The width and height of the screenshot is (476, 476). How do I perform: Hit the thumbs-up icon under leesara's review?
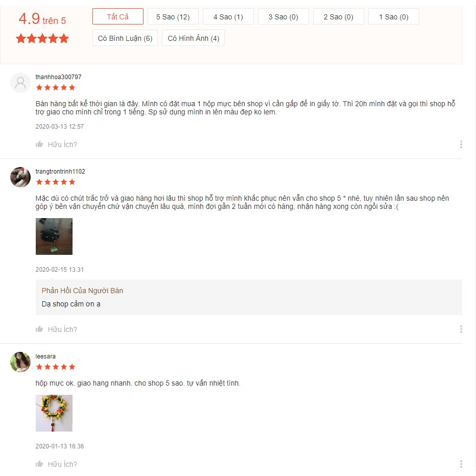point(39,464)
